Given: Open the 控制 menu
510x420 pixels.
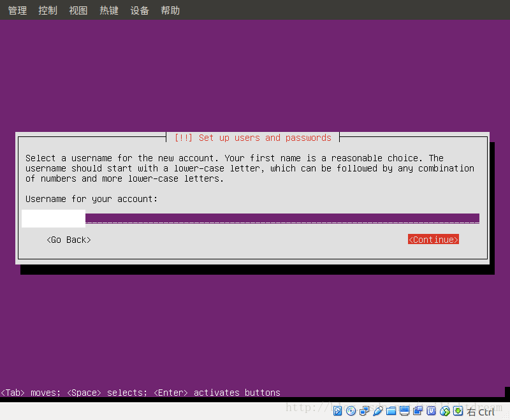Looking at the screenshot, I should pyautogui.click(x=47, y=10).
